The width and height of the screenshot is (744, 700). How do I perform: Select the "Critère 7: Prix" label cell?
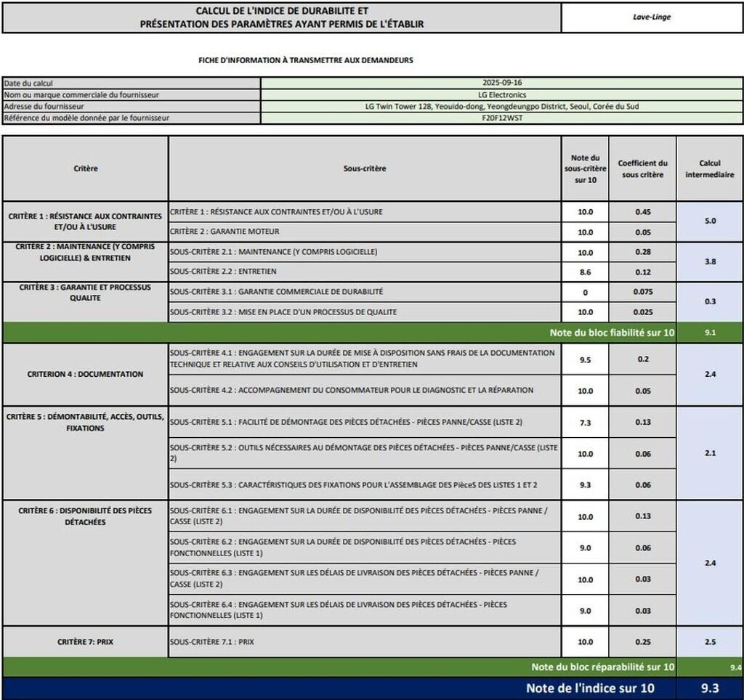pos(86,642)
